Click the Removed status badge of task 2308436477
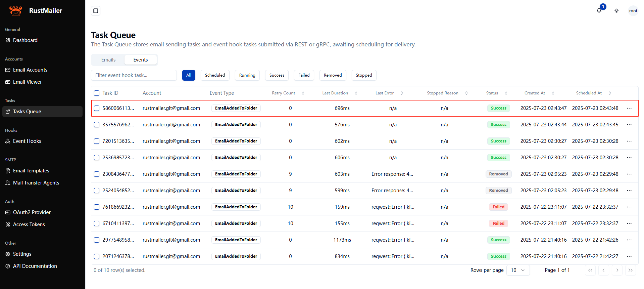Image resolution: width=644 pixels, height=289 pixels. coord(499,174)
